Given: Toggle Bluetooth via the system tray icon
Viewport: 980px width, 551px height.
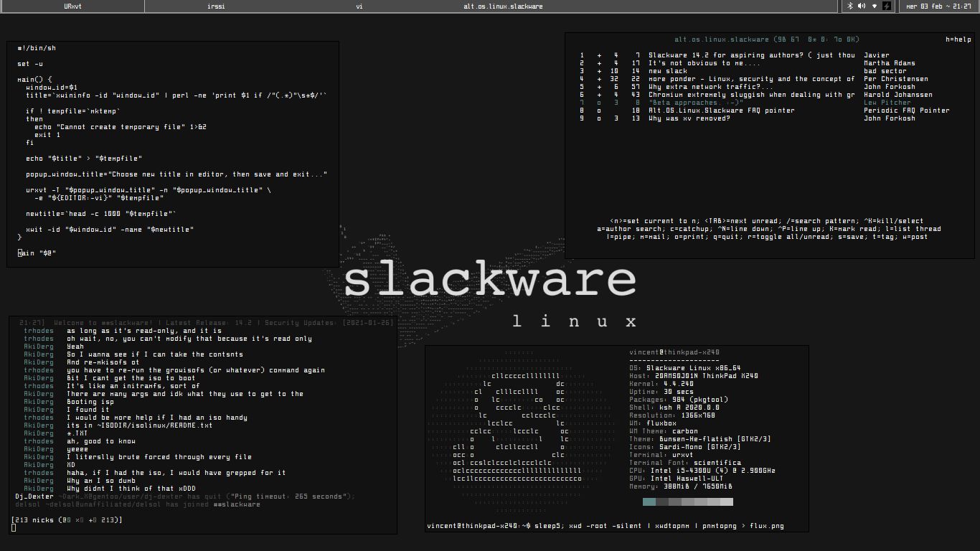Looking at the screenshot, I should (851, 6).
